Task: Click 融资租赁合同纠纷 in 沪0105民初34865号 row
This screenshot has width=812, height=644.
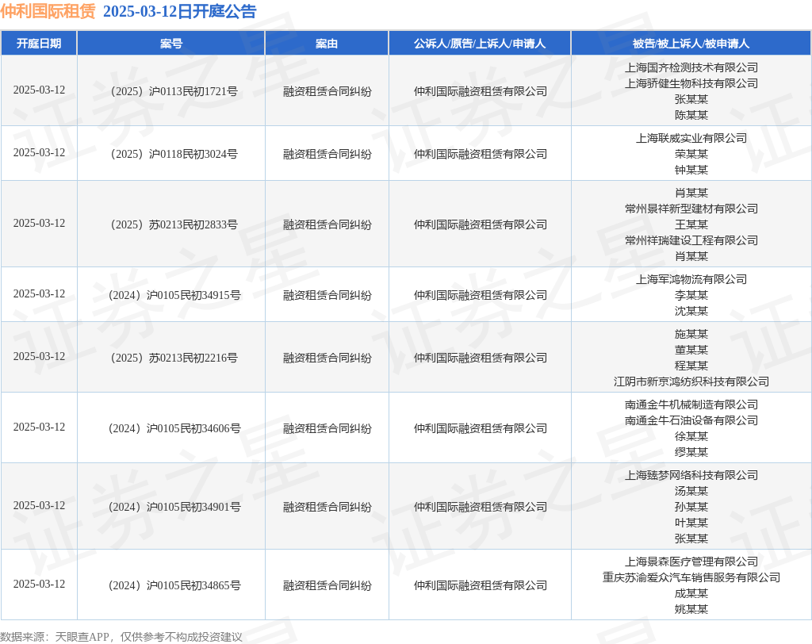Action: [327, 585]
